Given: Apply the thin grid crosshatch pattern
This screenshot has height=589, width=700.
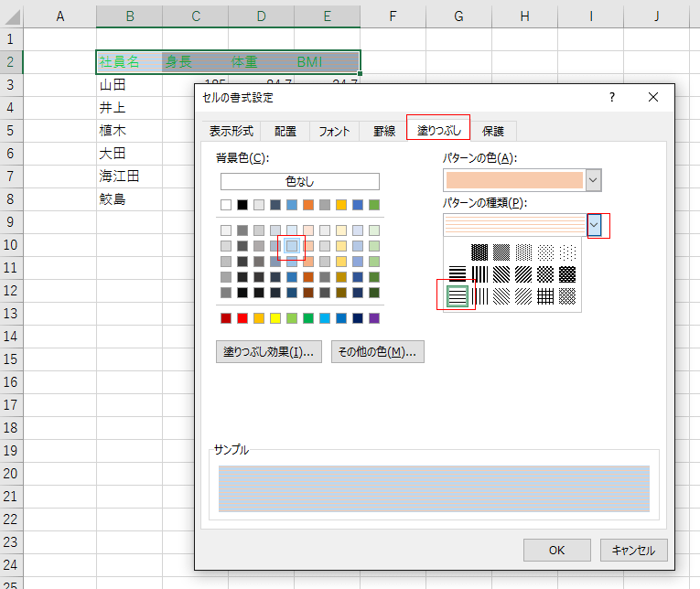Looking at the screenshot, I should tap(546, 295).
